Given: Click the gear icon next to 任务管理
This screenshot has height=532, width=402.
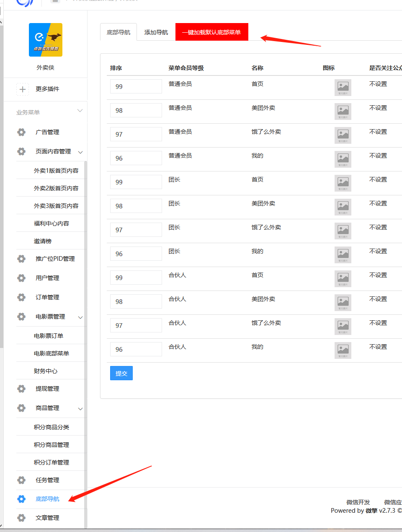Looking at the screenshot, I should click(21, 480).
